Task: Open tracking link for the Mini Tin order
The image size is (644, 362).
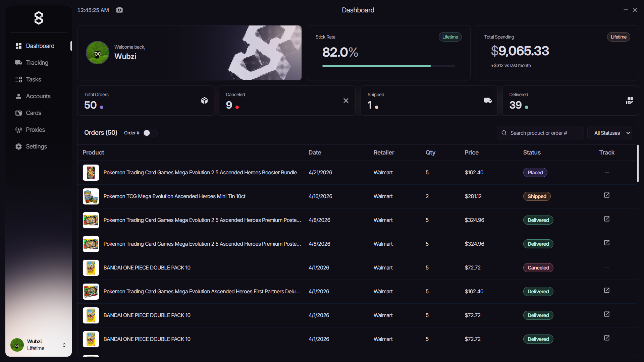Action: (607, 195)
